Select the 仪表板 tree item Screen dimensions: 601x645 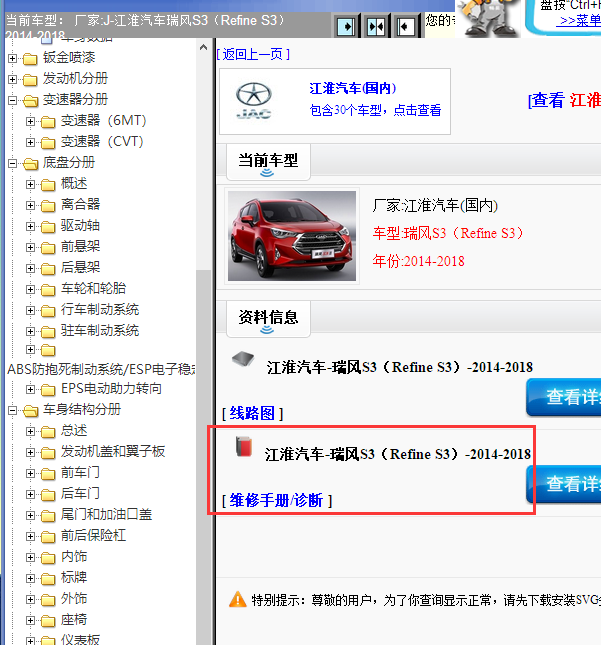(x=80, y=639)
